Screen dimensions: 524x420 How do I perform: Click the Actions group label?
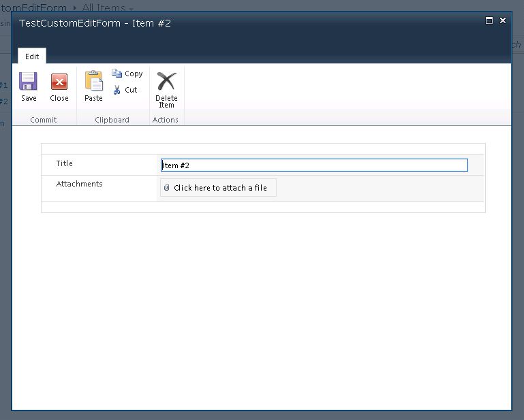pos(166,120)
